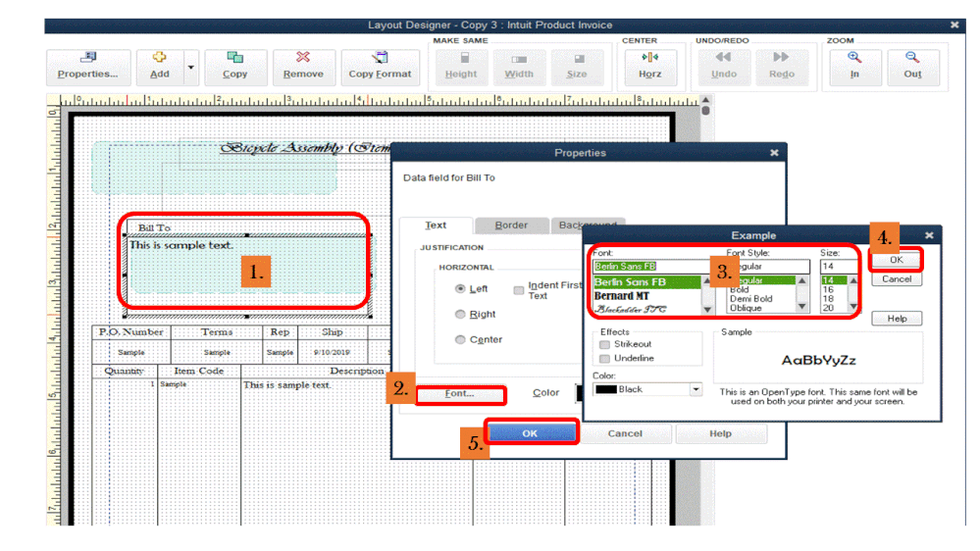
Task: Select the Rep column header
Action: coord(280,332)
